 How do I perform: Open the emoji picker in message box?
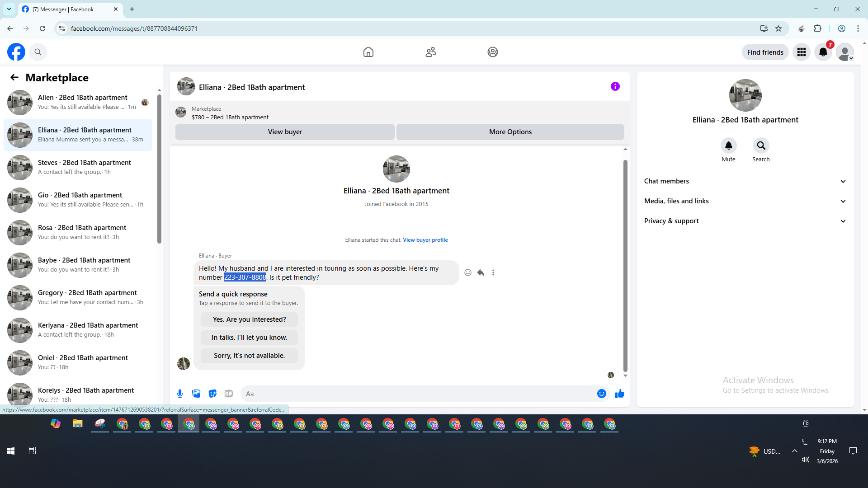coord(601,394)
